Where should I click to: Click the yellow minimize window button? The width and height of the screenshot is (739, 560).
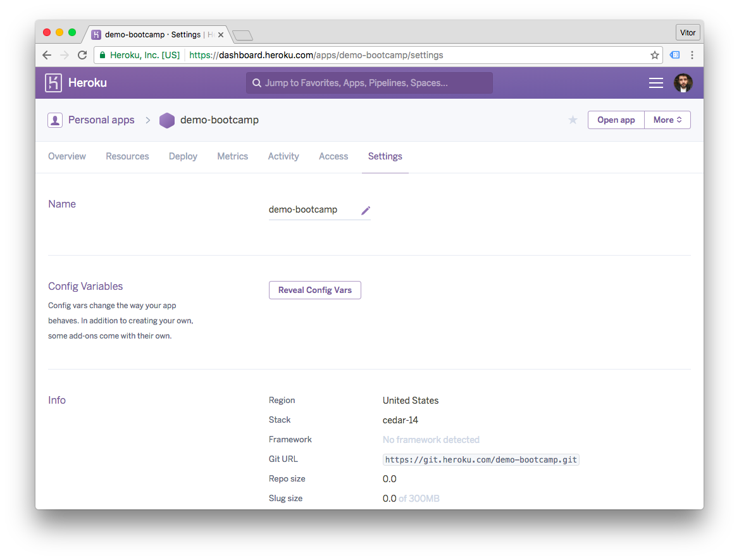coord(59,32)
